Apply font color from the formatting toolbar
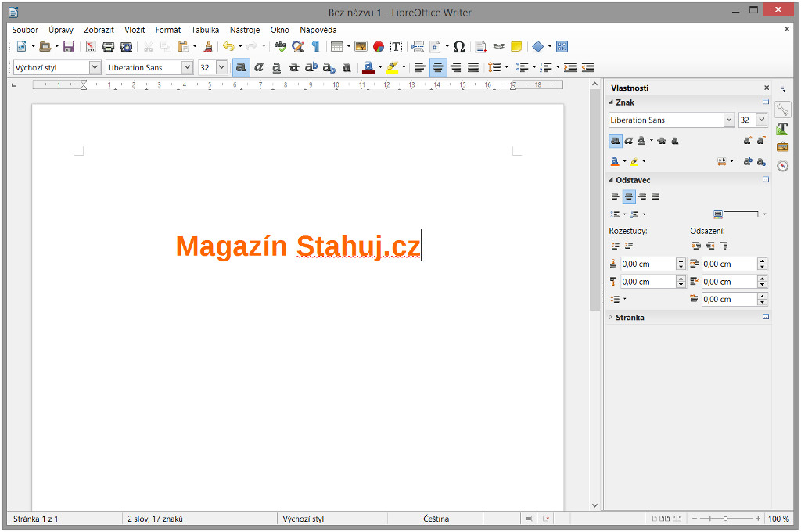Viewport: 801px width, 532px height. click(368, 67)
